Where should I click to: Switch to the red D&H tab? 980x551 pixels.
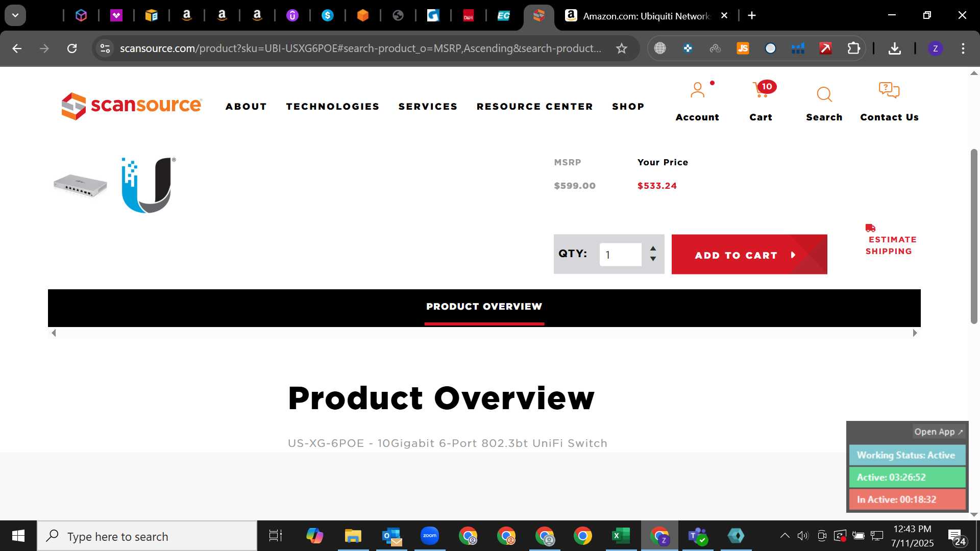point(469,16)
